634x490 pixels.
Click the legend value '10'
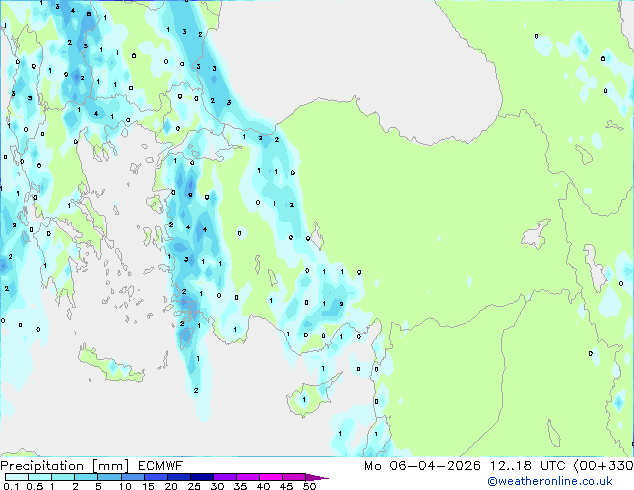click(125, 486)
